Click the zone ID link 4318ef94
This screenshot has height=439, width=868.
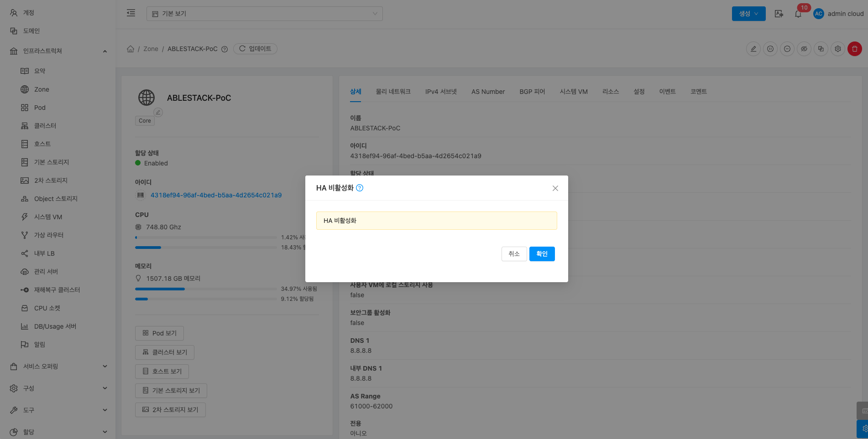click(216, 195)
